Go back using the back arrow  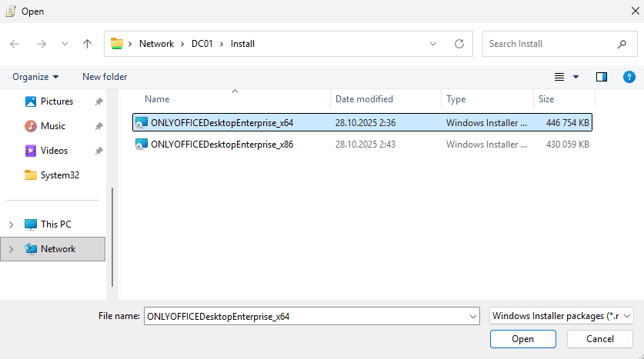15,44
